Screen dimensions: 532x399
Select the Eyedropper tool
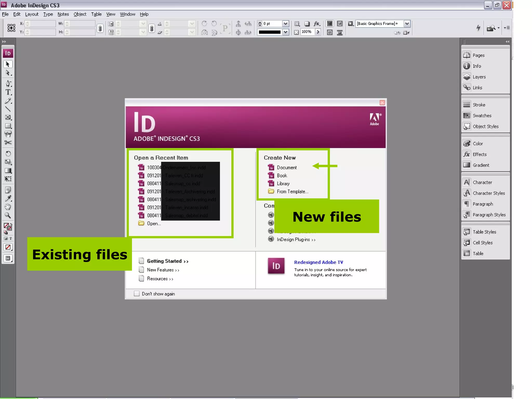(x=8, y=198)
